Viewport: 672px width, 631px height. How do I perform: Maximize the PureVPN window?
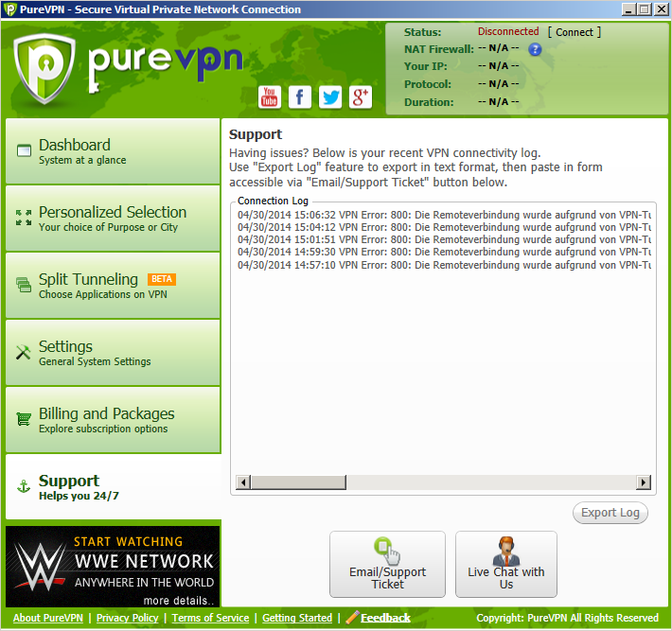tap(645, 9)
